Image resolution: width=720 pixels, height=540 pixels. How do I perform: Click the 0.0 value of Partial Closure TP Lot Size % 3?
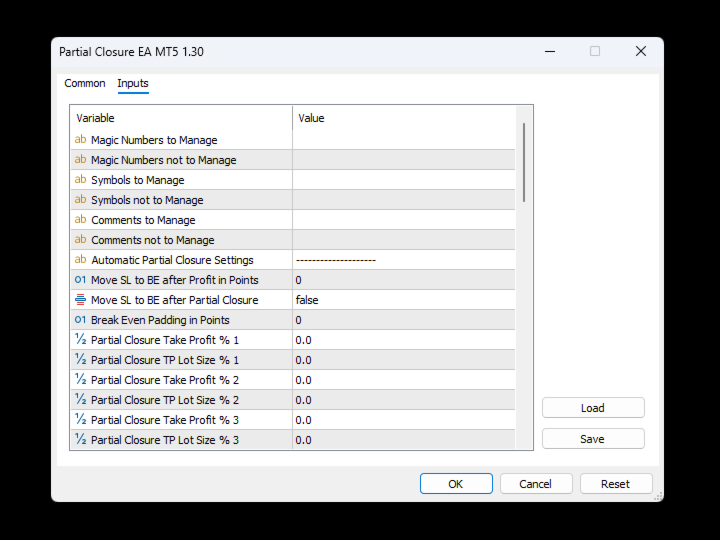(x=304, y=440)
